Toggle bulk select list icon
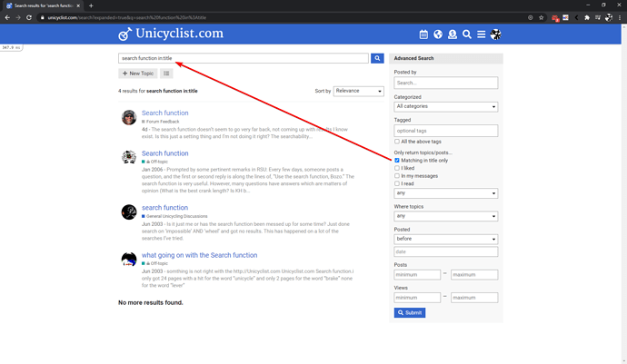Image resolution: width=627 pixels, height=364 pixels. point(166,74)
